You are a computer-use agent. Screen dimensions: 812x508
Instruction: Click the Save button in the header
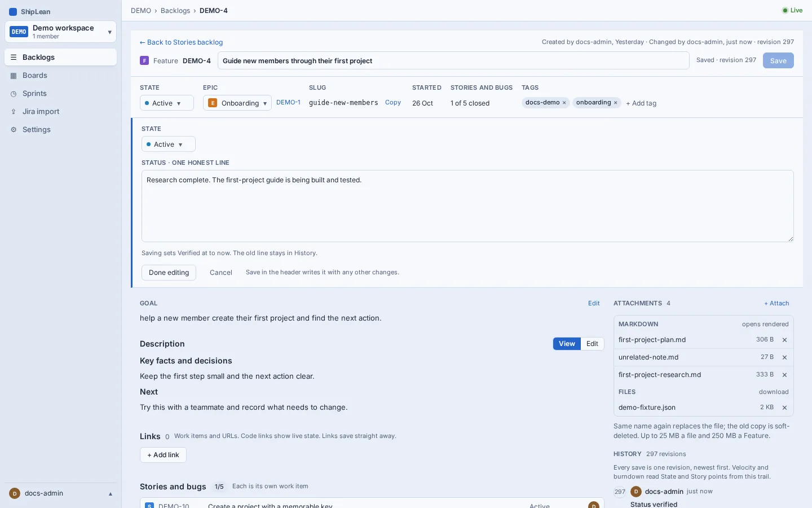pos(778,60)
